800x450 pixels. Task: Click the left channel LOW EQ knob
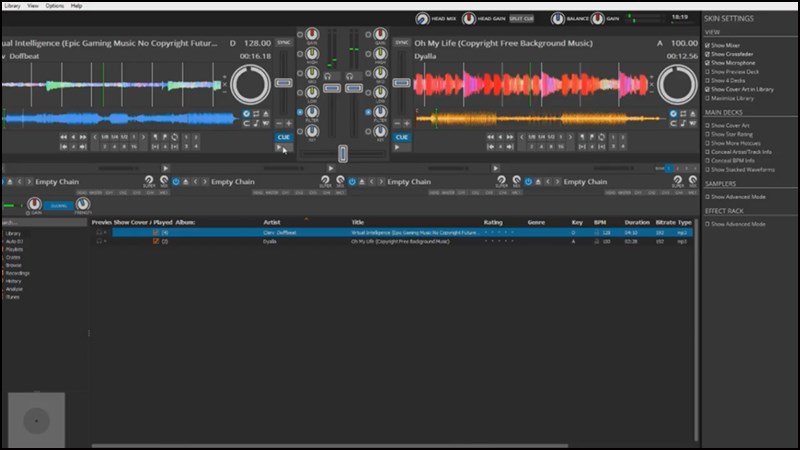[x=312, y=92]
